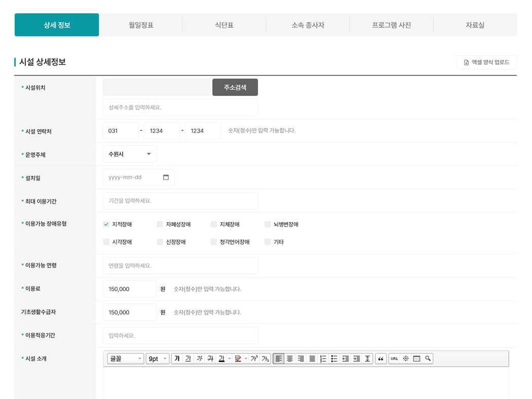Check the 기타 checkbox
The image size is (532, 399).
click(268, 242)
